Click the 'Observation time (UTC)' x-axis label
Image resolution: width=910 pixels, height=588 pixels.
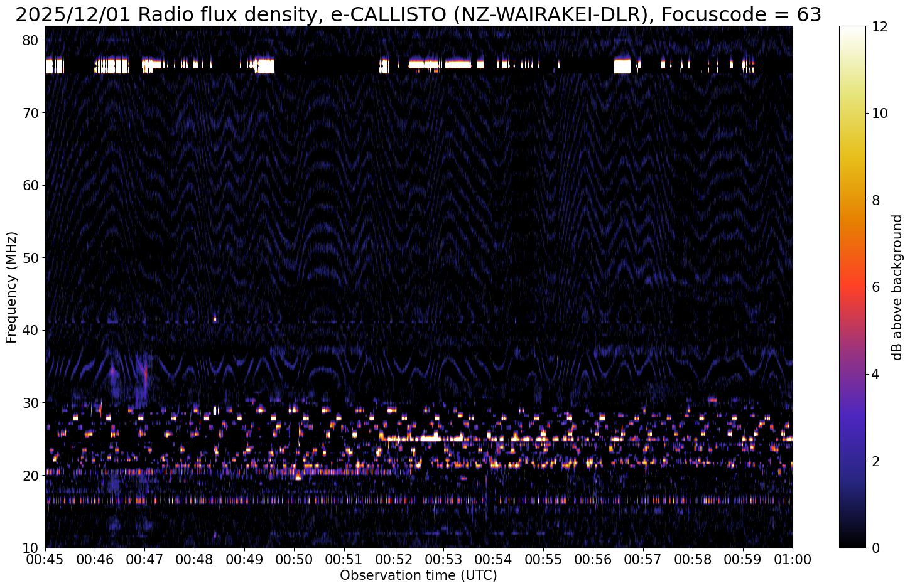click(418, 575)
